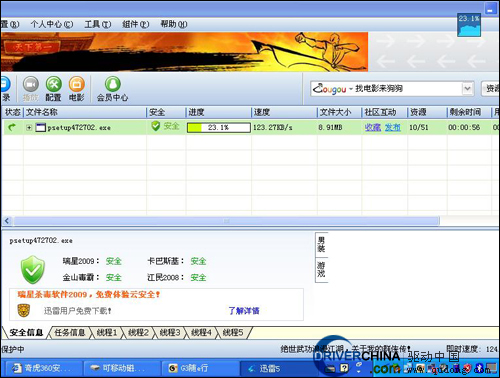Sort by the 安全 column header
Image resolution: width=500 pixels, height=378 pixels.
pyautogui.click(x=166, y=112)
